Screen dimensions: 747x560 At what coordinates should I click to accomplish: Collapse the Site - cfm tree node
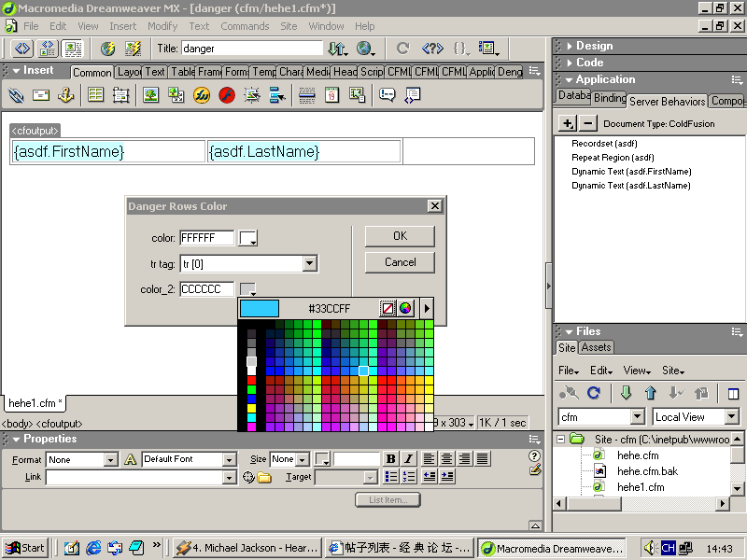(x=561, y=439)
